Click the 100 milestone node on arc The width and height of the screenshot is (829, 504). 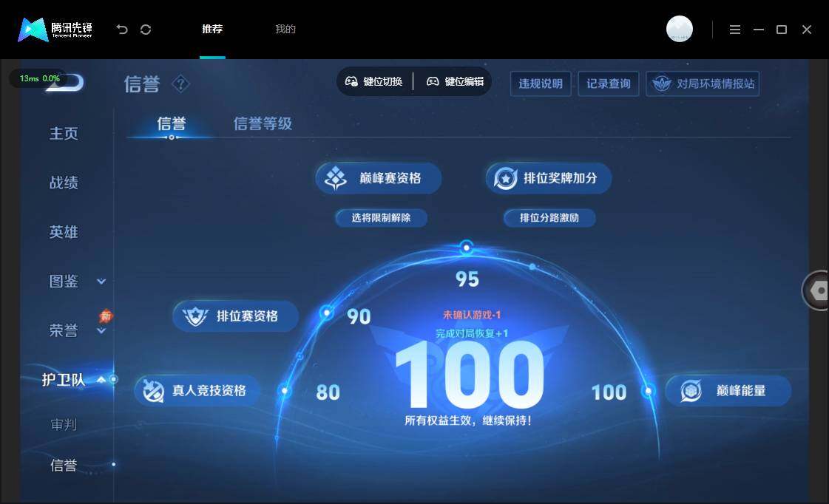[648, 390]
